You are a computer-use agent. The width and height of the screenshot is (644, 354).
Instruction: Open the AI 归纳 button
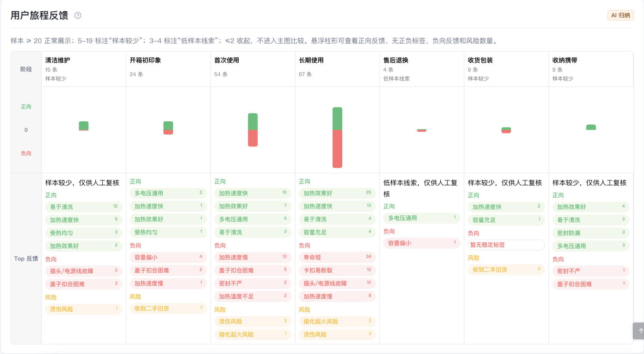pyautogui.click(x=620, y=15)
